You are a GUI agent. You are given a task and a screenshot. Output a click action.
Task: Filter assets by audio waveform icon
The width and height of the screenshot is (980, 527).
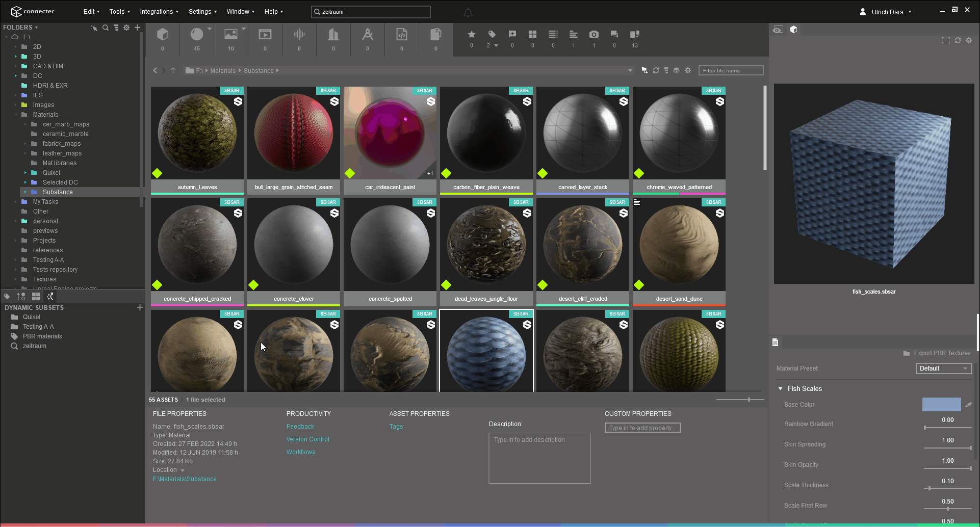click(x=299, y=34)
